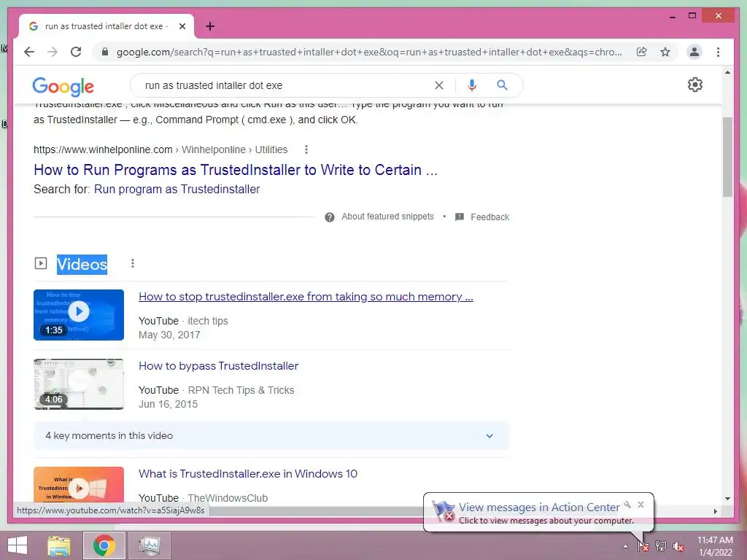Click the Videos section play icon
The image size is (747, 560).
pos(41,263)
